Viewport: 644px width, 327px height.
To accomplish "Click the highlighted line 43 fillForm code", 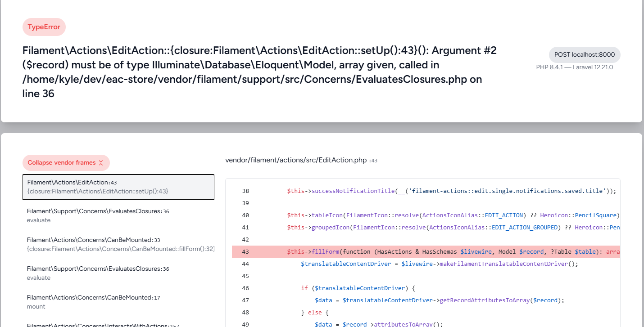I will point(454,252).
